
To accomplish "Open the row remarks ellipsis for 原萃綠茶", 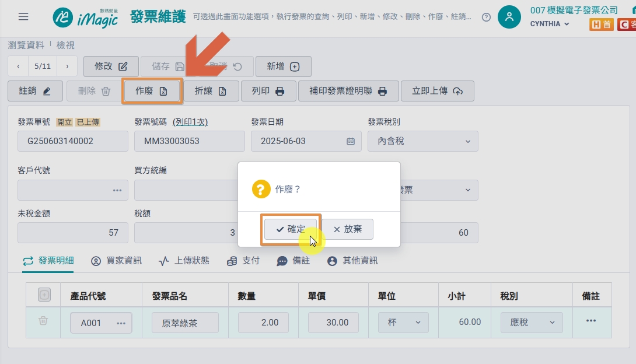I will [591, 321].
